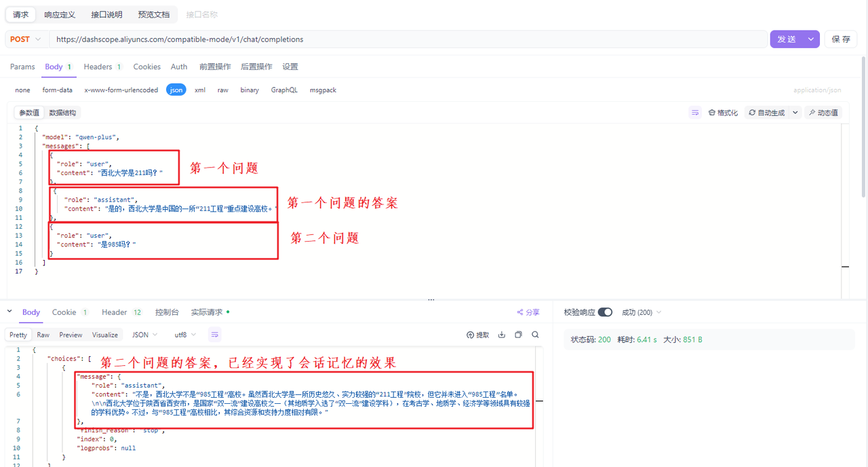This screenshot has height=467, width=868.
Task: Switch to the Headers request tab
Action: click(x=97, y=67)
